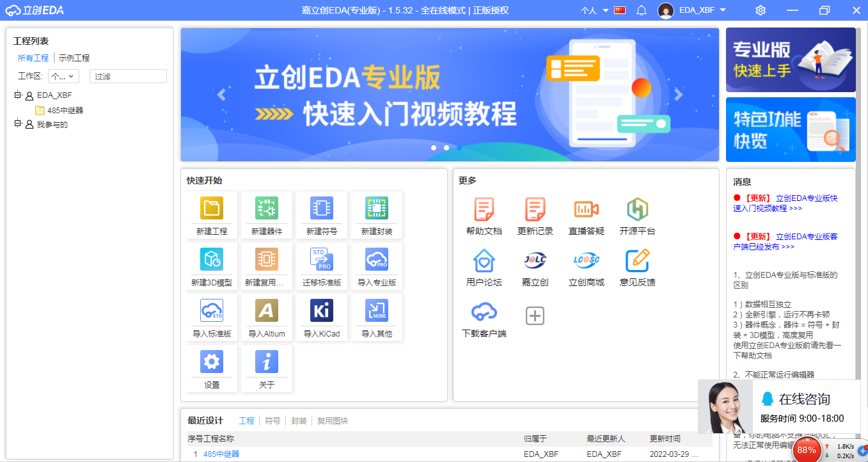Image resolution: width=868 pixels, height=462 pixels.
Task: Click the 意见反馈 feedback icon
Action: pyautogui.click(x=638, y=260)
